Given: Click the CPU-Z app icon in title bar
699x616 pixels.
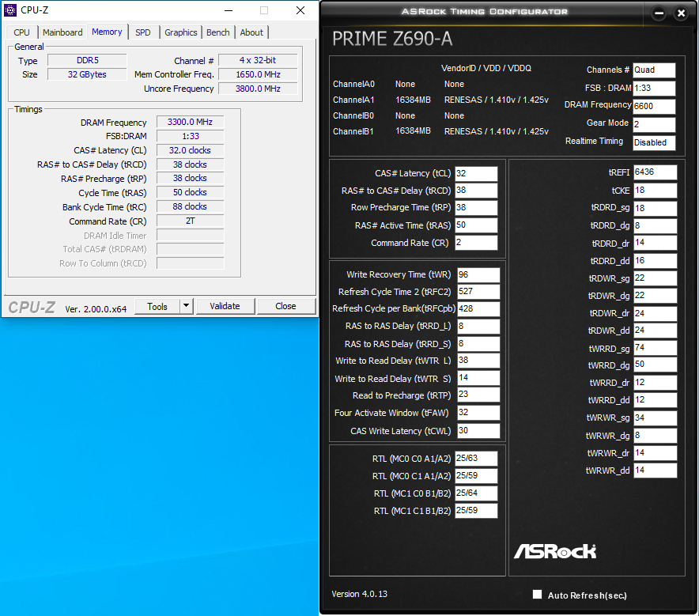Looking at the screenshot, I should pyautogui.click(x=9, y=9).
